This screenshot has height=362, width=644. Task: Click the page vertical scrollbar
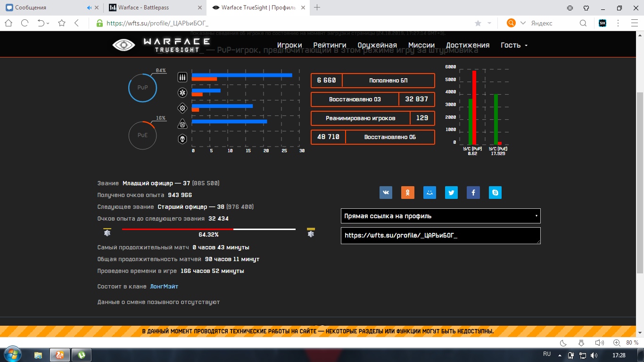pyautogui.click(x=640, y=183)
